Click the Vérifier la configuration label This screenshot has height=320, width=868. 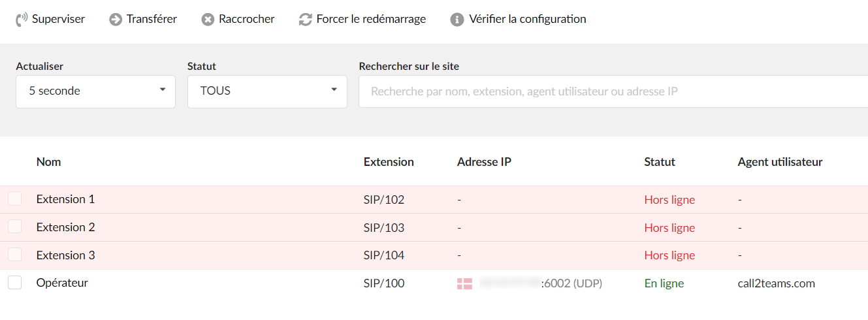pos(528,19)
